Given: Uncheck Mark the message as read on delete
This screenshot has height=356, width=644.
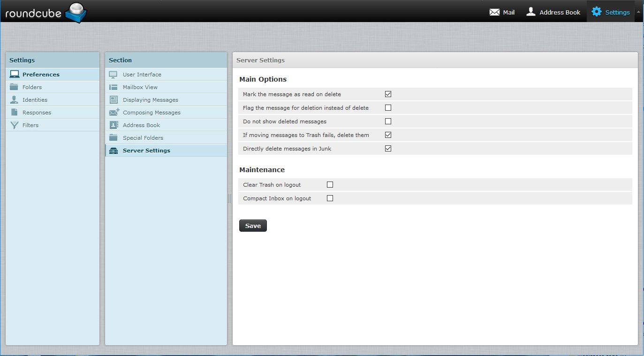Looking at the screenshot, I should [x=388, y=94].
